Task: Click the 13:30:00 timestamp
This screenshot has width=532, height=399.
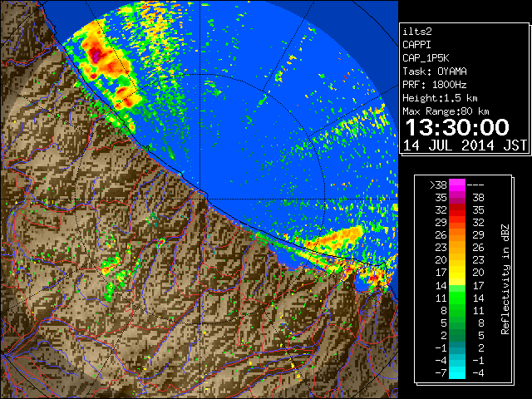Action: tap(457, 127)
